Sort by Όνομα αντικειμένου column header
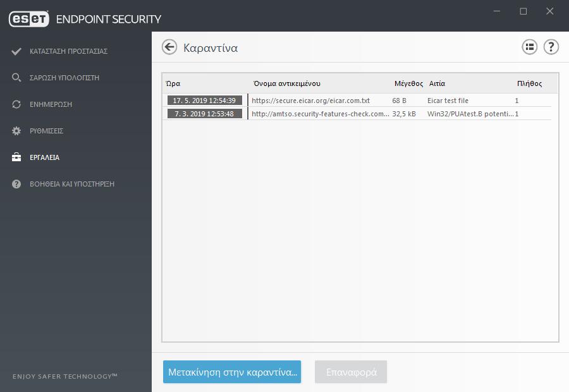 [x=286, y=83]
